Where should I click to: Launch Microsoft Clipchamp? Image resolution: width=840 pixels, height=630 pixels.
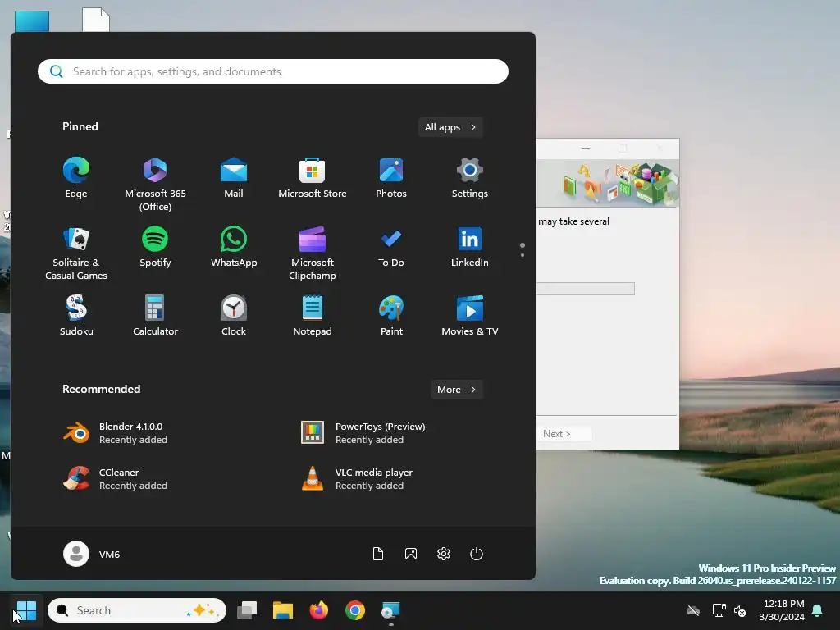tap(313, 253)
